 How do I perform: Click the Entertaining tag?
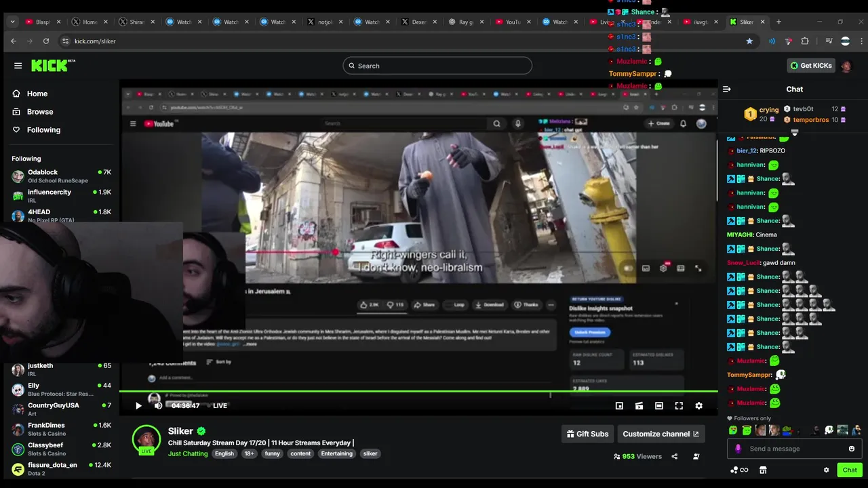(x=337, y=453)
